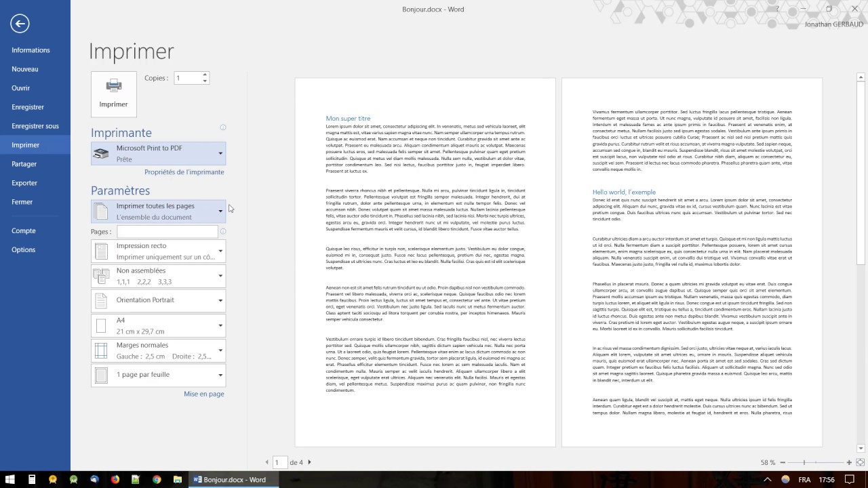
Task: Click the Imprimer printer button
Action: (114, 94)
